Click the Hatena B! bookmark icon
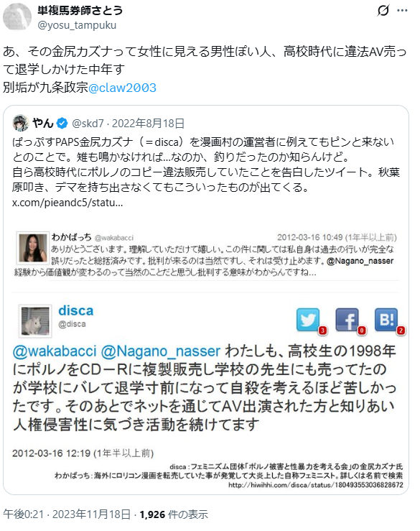420x531 pixels. [386, 319]
